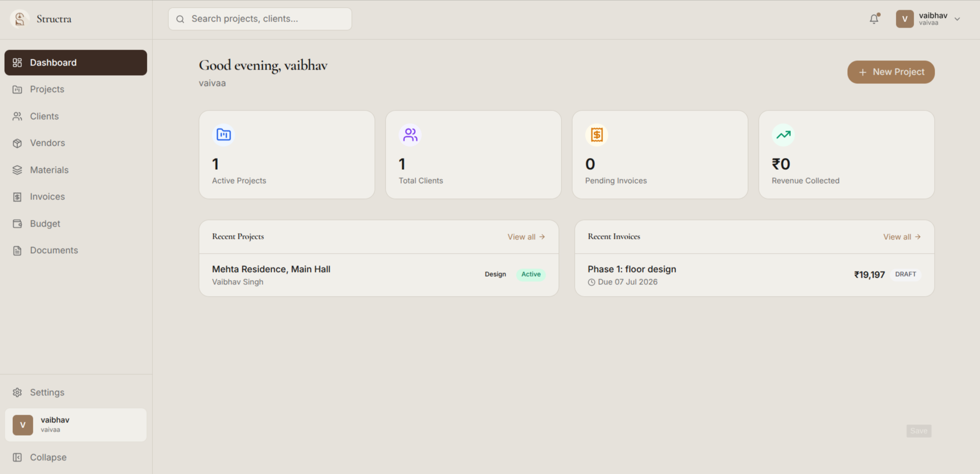Click the Settings gear icon
Screen dimensions: 980x474
point(17,392)
